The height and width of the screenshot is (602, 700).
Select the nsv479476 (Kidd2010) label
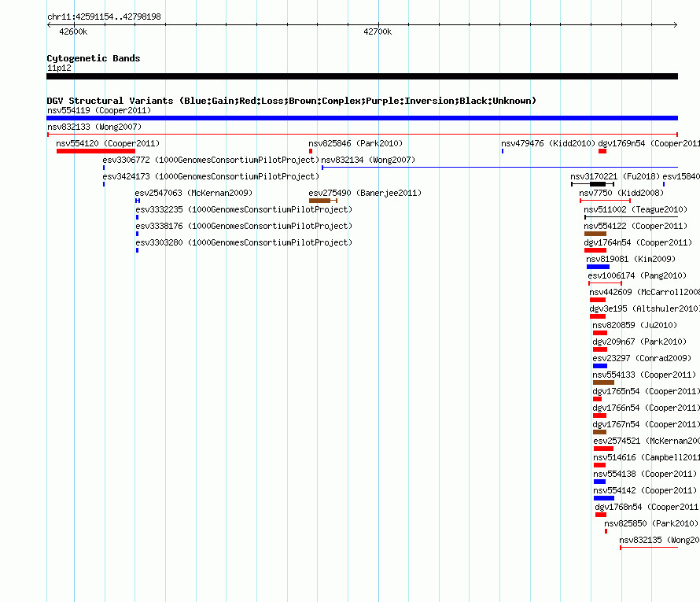point(547,143)
